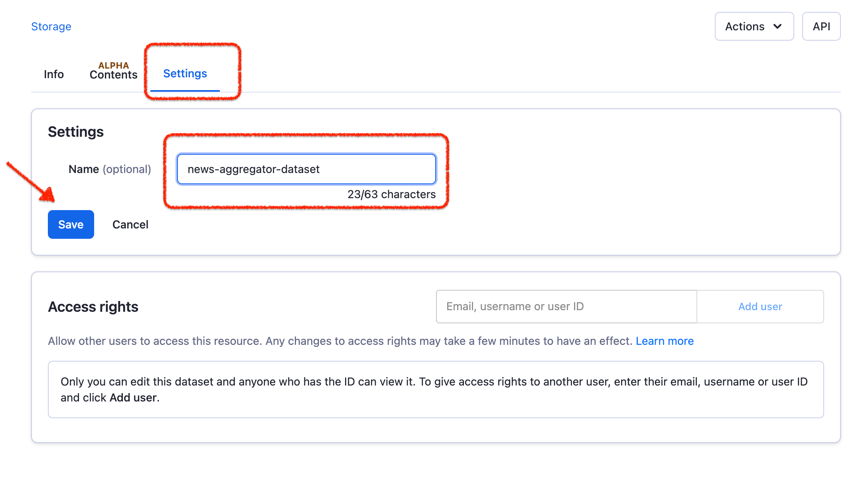Select the Settings tab
The height and width of the screenshot is (480, 868).
click(185, 73)
